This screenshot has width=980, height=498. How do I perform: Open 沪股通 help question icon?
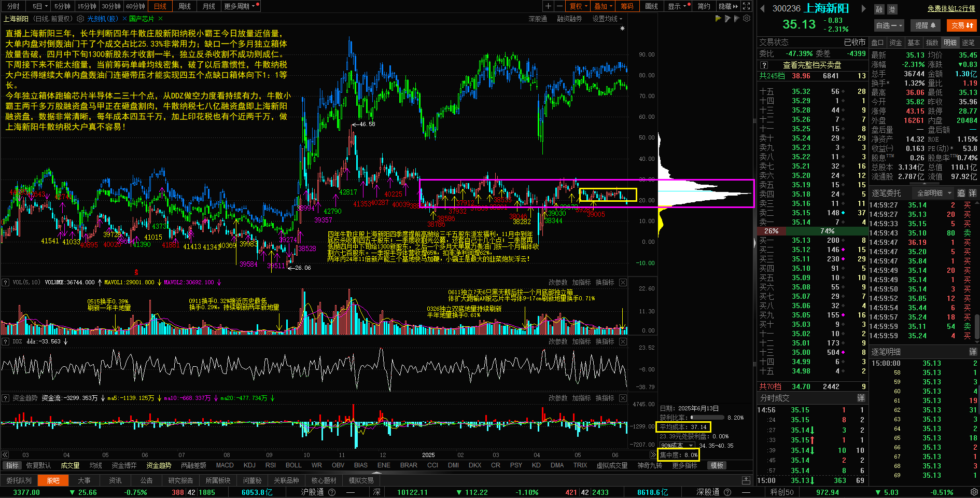point(332,492)
